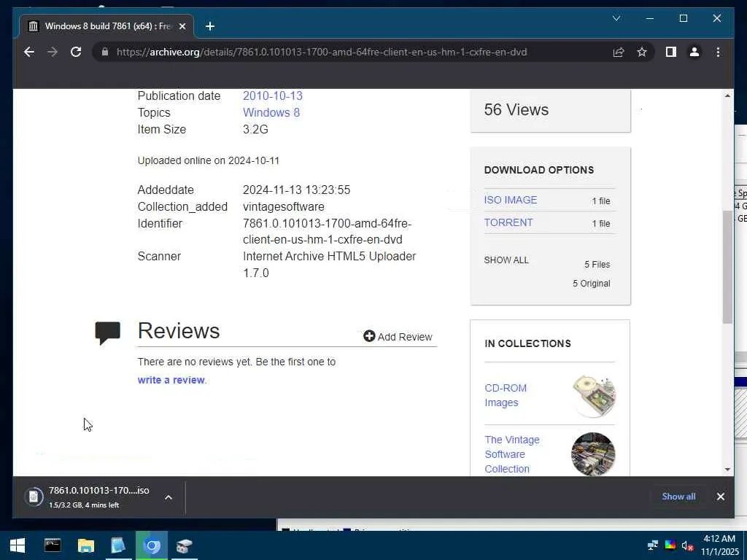Click the muted volume tray icon

pos(687,545)
